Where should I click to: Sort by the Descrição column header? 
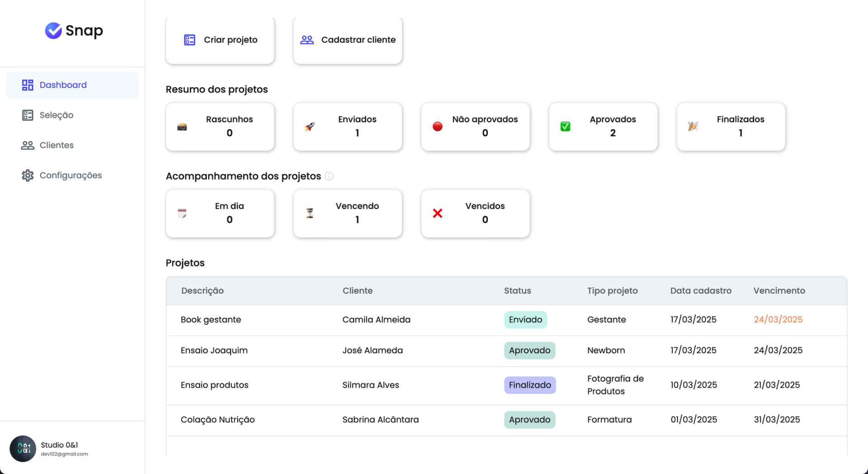tap(203, 291)
